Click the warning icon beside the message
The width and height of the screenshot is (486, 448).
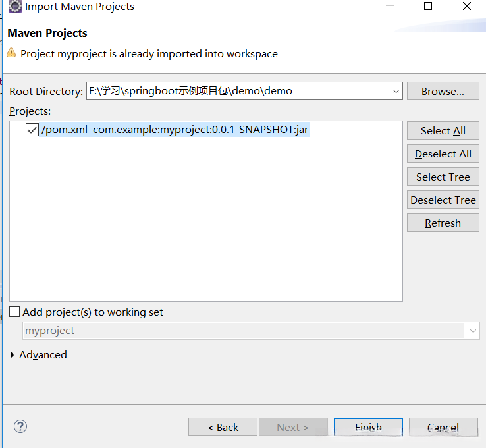point(11,53)
